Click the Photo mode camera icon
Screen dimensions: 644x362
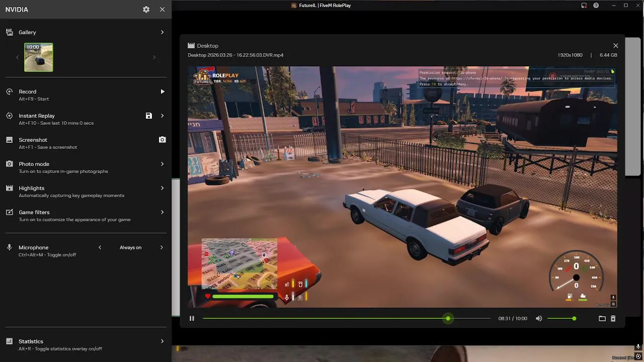(x=9, y=164)
